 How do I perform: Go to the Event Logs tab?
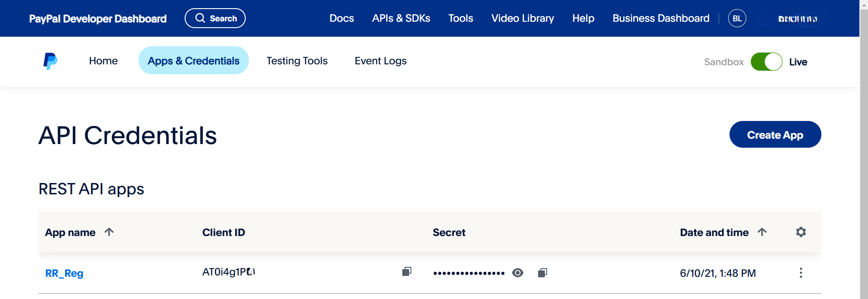(x=380, y=61)
